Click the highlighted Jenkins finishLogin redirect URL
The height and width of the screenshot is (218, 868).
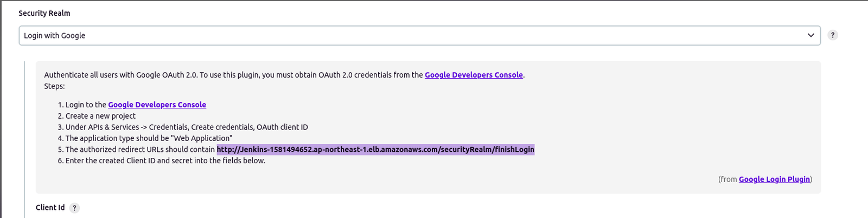(x=375, y=149)
